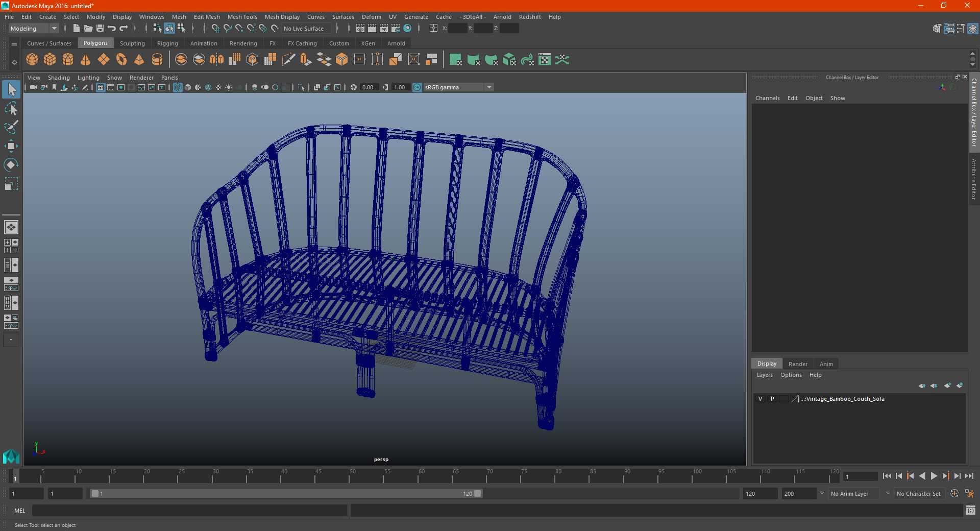This screenshot has height=531, width=980.
Task: Activate the Lasso select tool
Action: (x=11, y=109)
